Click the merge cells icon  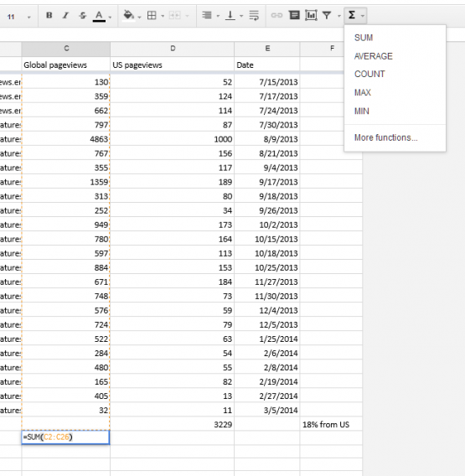174,15
